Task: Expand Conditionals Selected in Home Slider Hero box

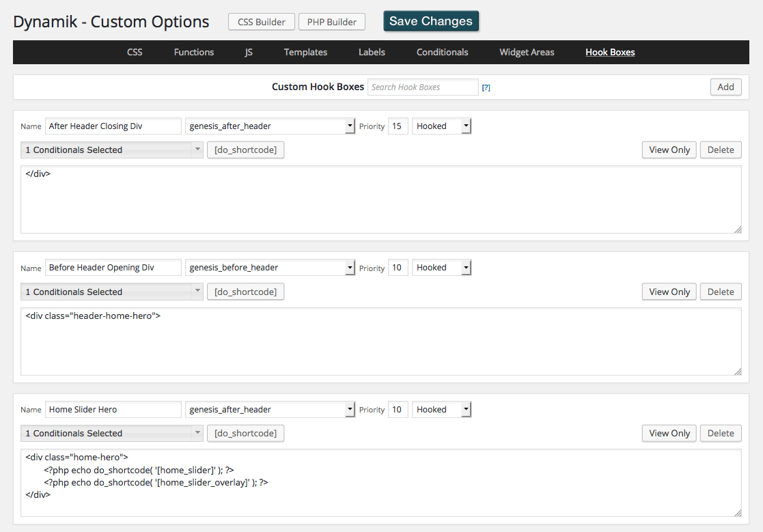Action: [x=111, y=433]
